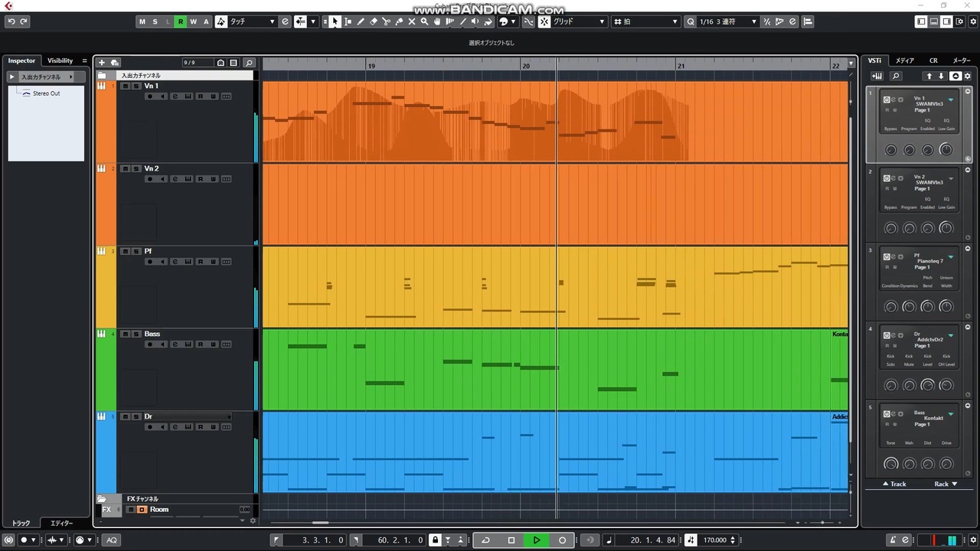Image resolution: width=980 pixels, height=551 pixels.
Task: Click the Stop transport button
Action: coord(511,540)
